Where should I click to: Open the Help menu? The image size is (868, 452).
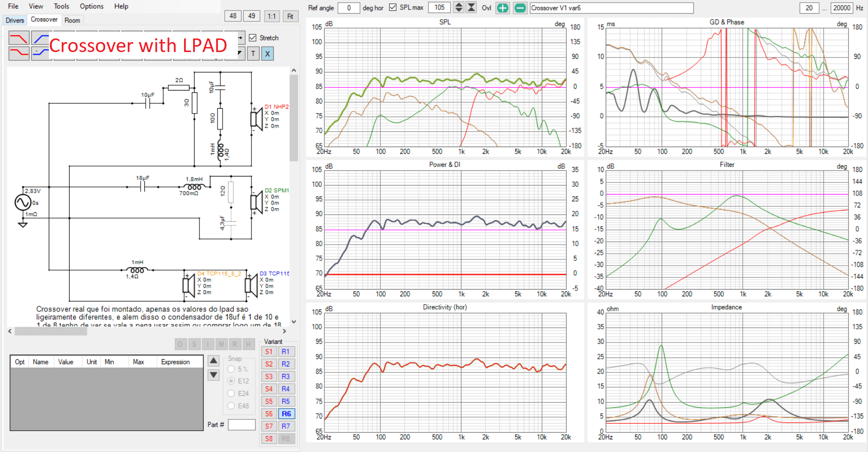(x=121, y=6)
